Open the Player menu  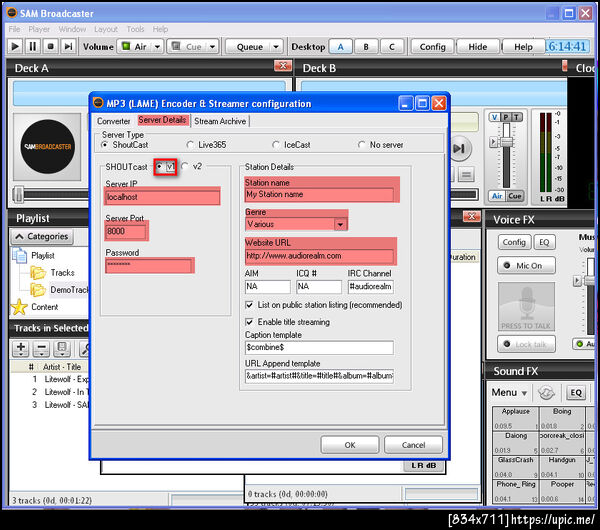[39, 29]
